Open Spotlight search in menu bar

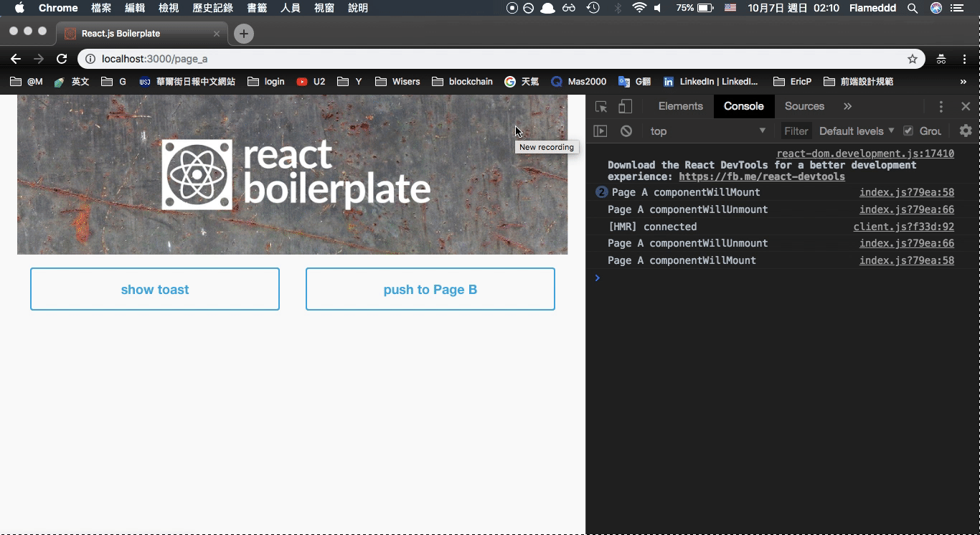click(x=913, y=8)
